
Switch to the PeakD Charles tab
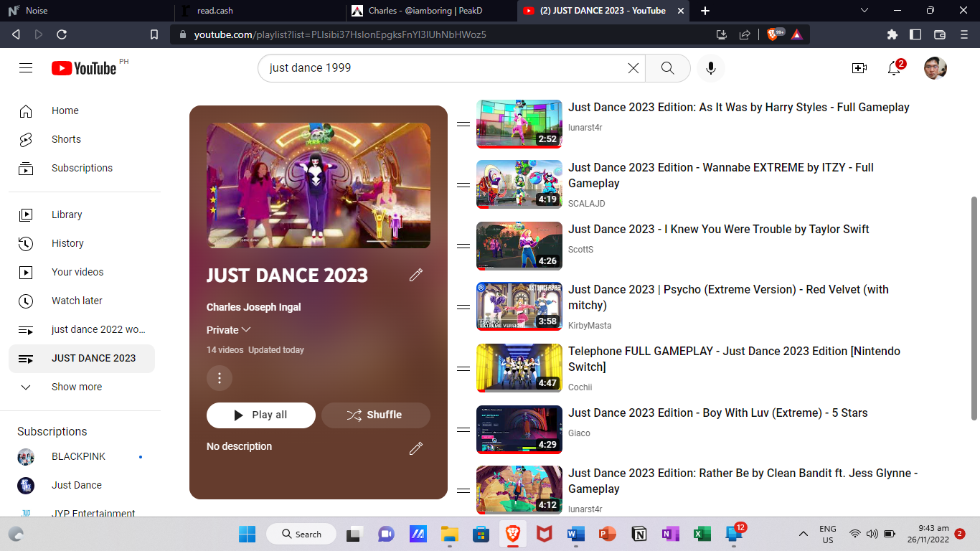[x=430, y=11]
